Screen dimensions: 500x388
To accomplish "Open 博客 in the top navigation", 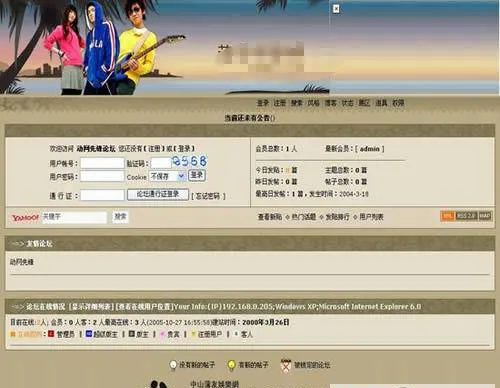I will point(330,103).
